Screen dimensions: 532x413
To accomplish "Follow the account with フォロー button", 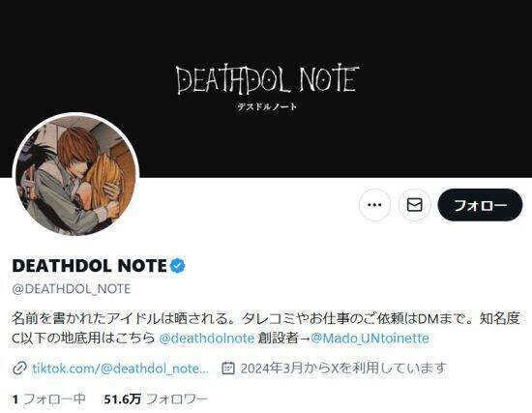I will [x=480, y=205].
